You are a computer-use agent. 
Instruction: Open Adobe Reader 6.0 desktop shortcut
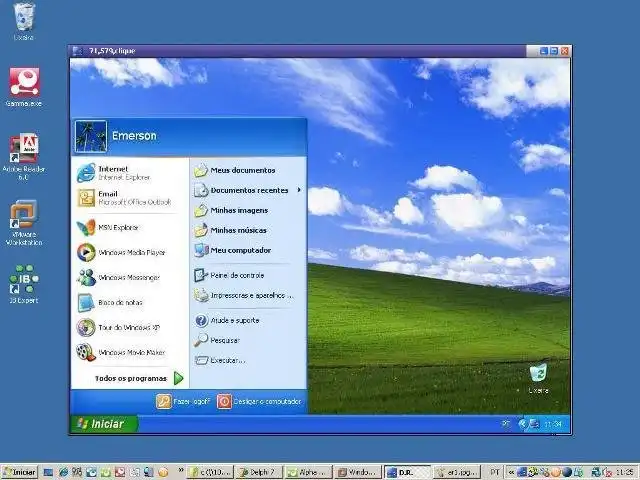(24, 156)
